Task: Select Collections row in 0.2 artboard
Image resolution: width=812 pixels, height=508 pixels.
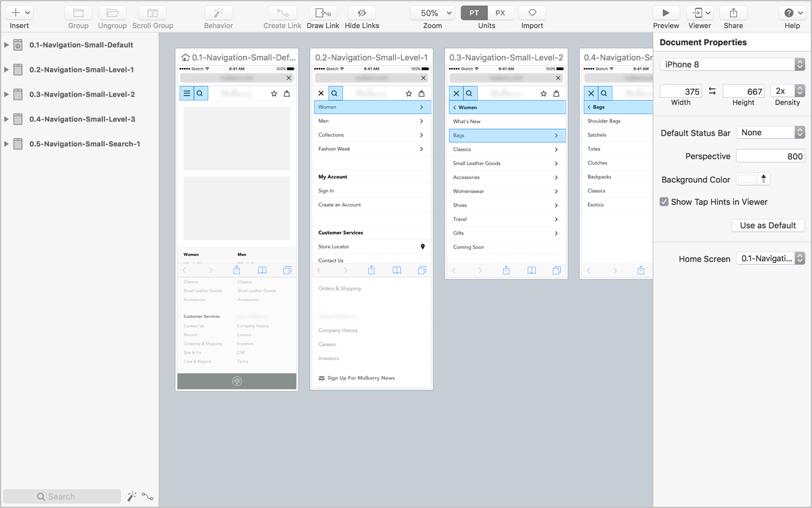Action: [x=372, y=135]
